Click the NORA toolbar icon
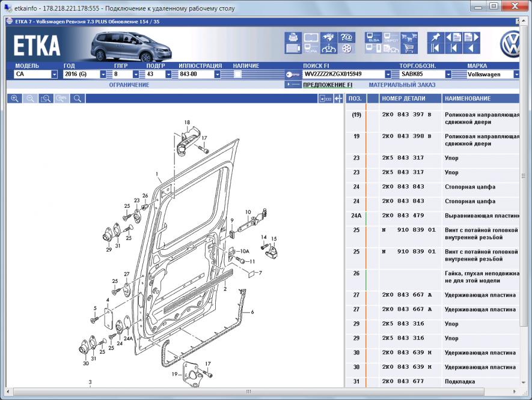 coord(310,49)
